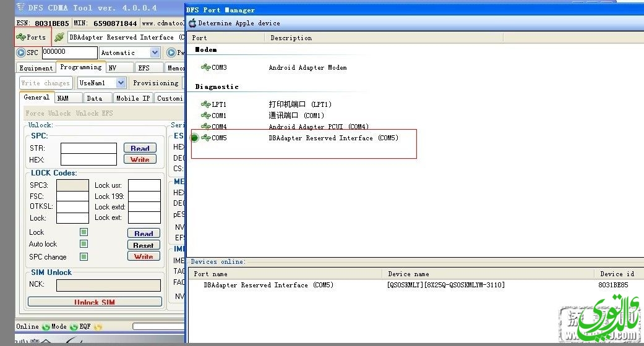Screen dimensions: 644x346
Task: Switch to the Programming tab
Action: (x=81, y=67)
